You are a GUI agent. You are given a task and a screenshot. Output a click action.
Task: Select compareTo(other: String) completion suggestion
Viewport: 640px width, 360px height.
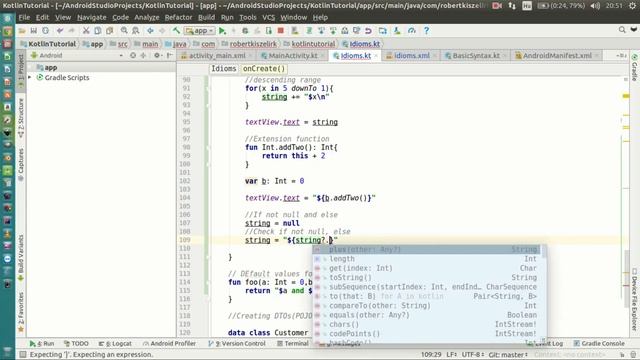coord(427,306)
